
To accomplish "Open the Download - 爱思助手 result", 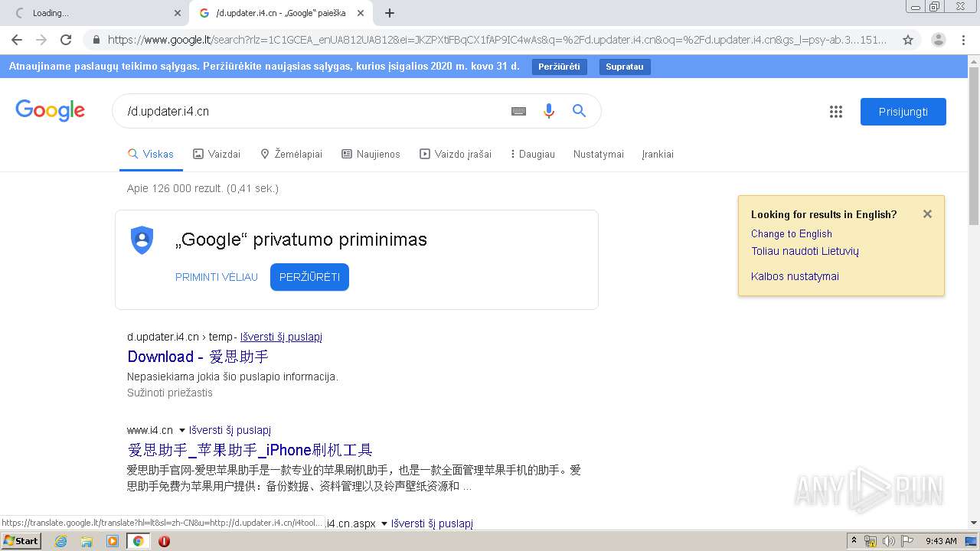I will tap(198, 357).
